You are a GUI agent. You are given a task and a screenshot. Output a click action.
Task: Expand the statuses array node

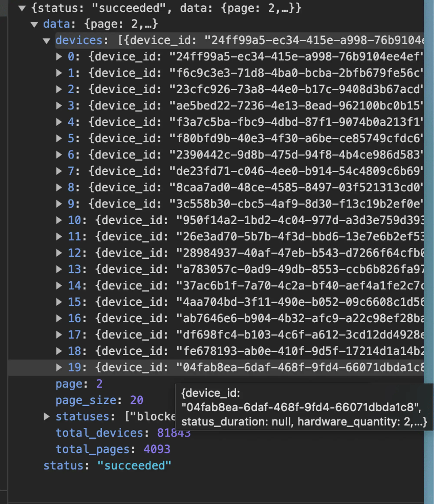47,416
